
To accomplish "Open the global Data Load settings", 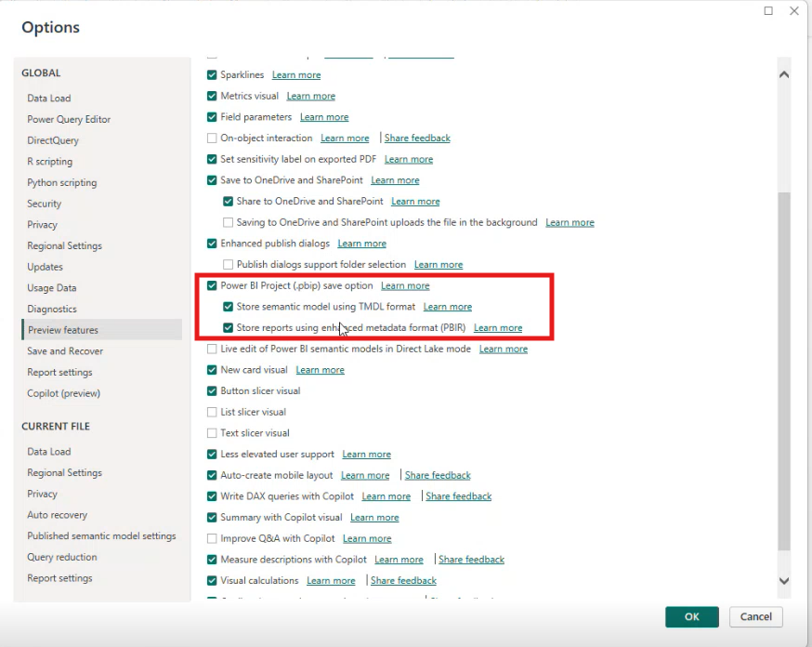I will tap(49, 98).
